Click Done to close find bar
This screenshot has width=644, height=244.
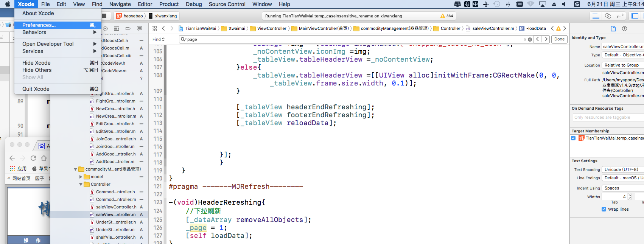pyautogui.click(x=559, y=39)
